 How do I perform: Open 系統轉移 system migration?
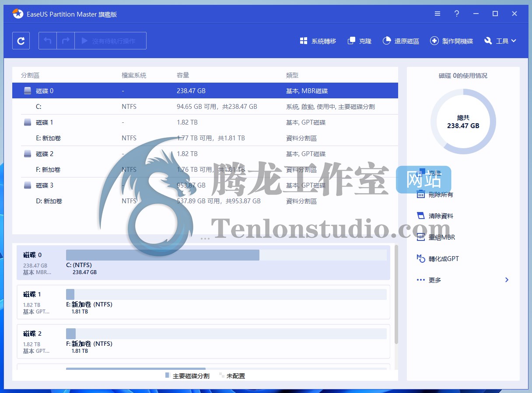click(x=318, y=41)
